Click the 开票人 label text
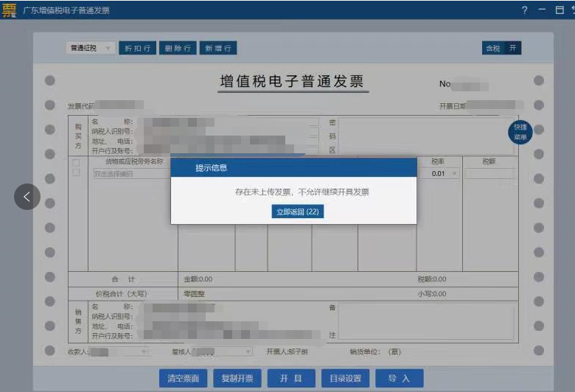This screenshot has height=392, width=575. click(x=287, y=351)
